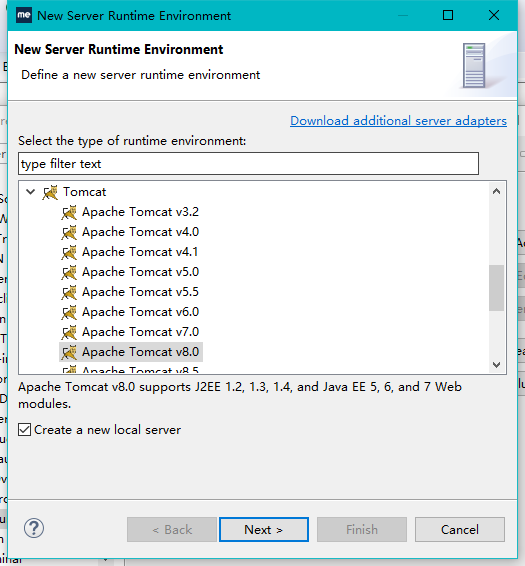
Task: Select Apache Tomcat v8.0 text
Action: click(x=140, y=352)
